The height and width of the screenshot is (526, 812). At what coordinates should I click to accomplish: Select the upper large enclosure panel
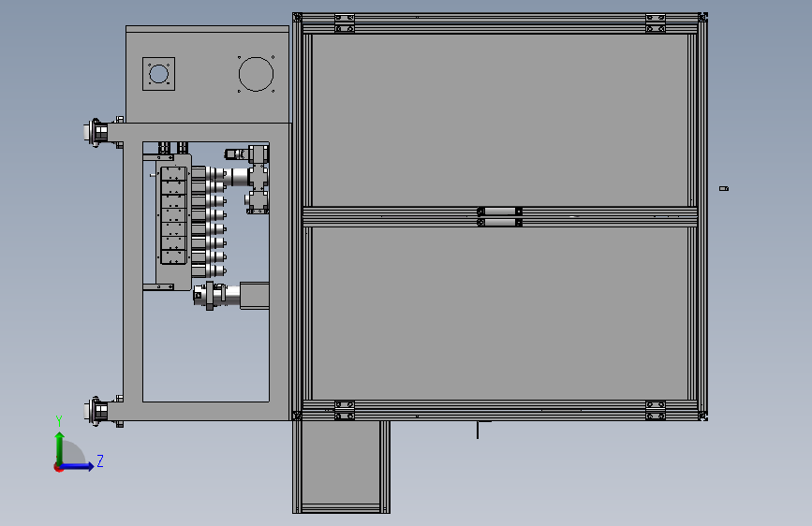[500, 120]
